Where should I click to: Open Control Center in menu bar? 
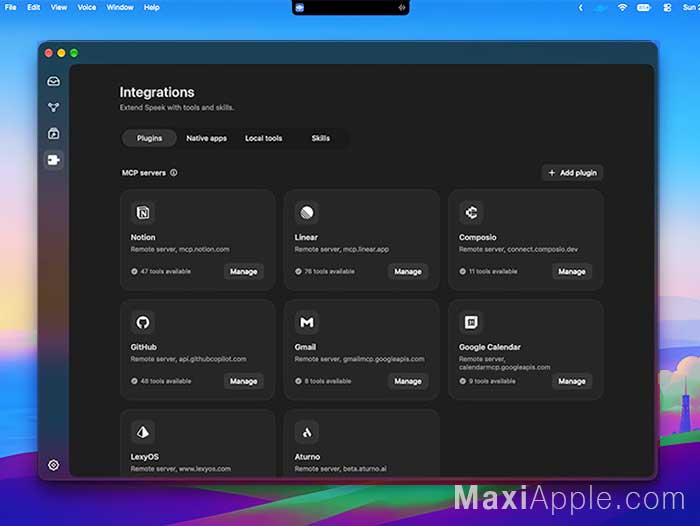pyautogui.click(x=667, y=7)
